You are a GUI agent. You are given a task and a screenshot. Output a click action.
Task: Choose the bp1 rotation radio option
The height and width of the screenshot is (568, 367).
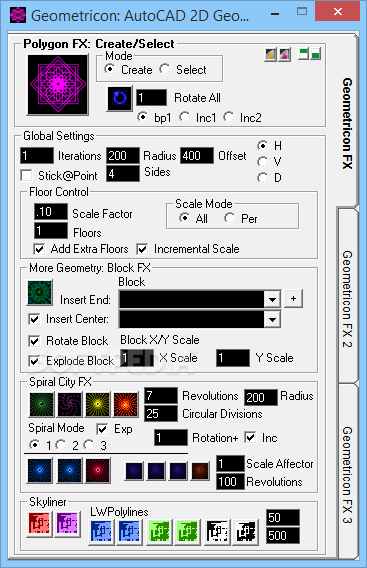pyautogui.click(x=143, y=117)
